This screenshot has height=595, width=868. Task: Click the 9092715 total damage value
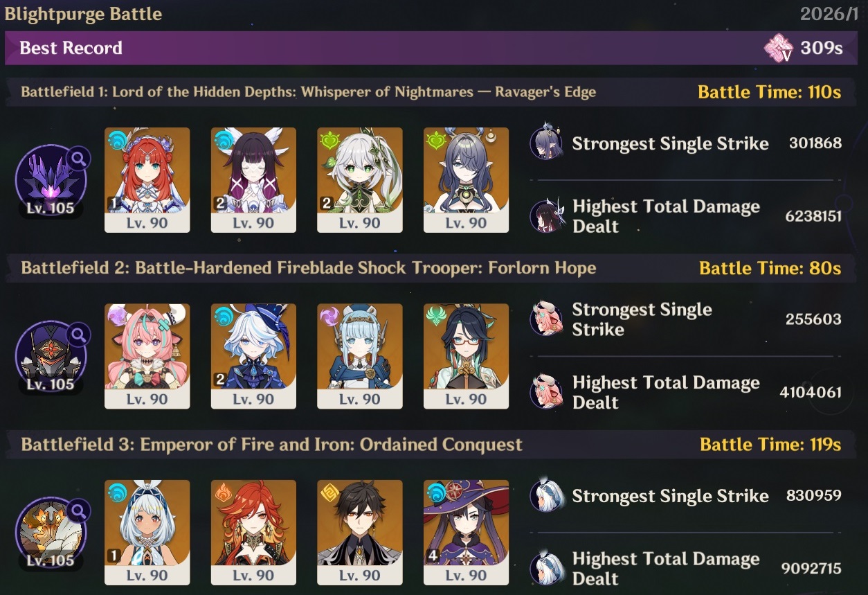(811, 569)
